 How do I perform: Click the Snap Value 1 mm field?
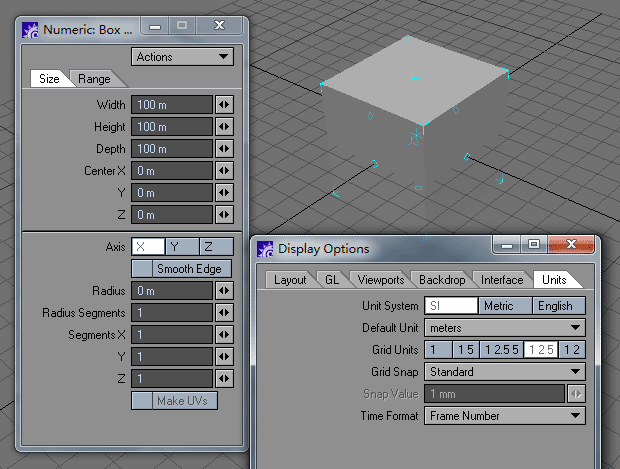(495, 394)
